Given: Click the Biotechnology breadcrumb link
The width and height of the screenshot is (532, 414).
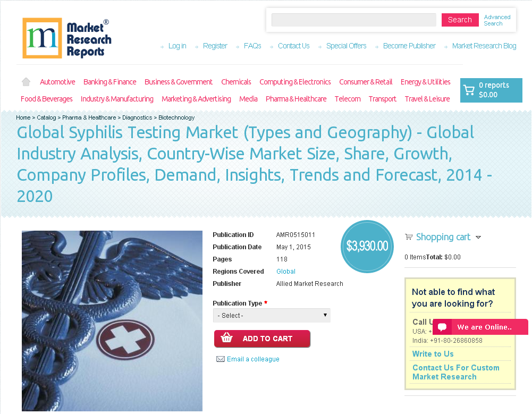Looking at the screenshot, I should (176, 117).
